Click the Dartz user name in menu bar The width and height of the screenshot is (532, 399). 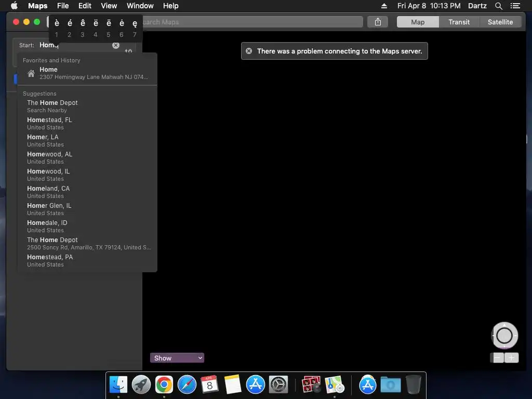(477, 6)
